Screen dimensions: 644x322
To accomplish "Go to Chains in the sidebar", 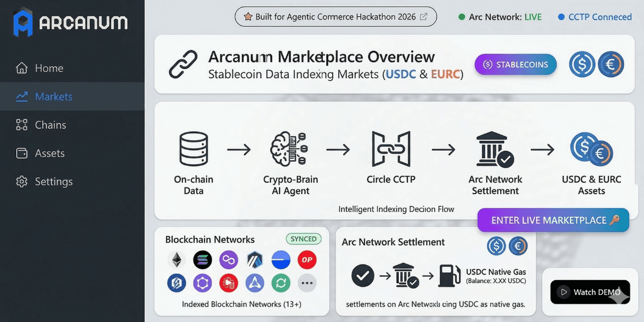I will 50,125.
